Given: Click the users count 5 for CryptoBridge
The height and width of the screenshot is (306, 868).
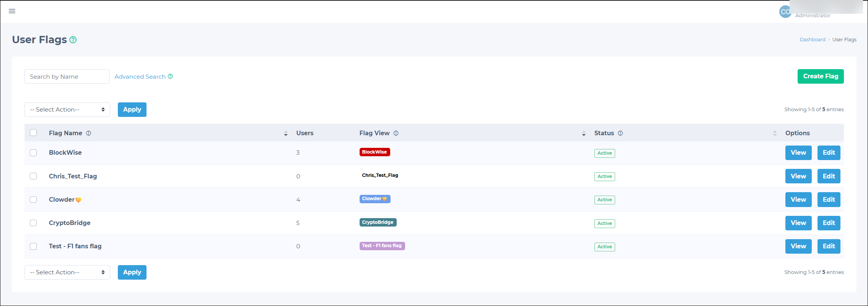Looking at the screenshot, I should 298,223.
